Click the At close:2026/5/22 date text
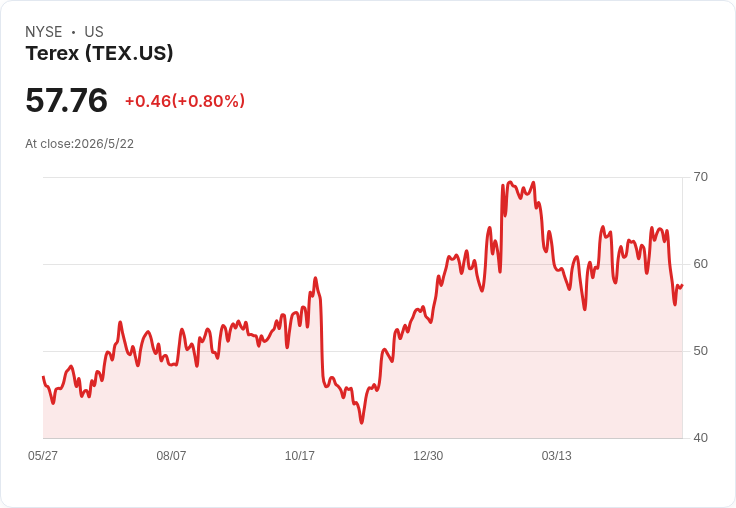Viewport: 736px width, 508px height. point(79,144)
